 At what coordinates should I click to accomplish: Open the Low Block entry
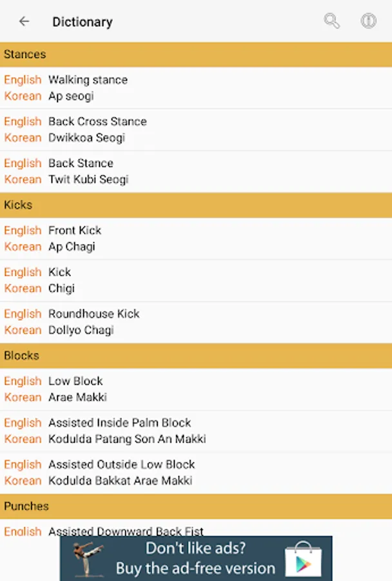[x=196, y=389]
